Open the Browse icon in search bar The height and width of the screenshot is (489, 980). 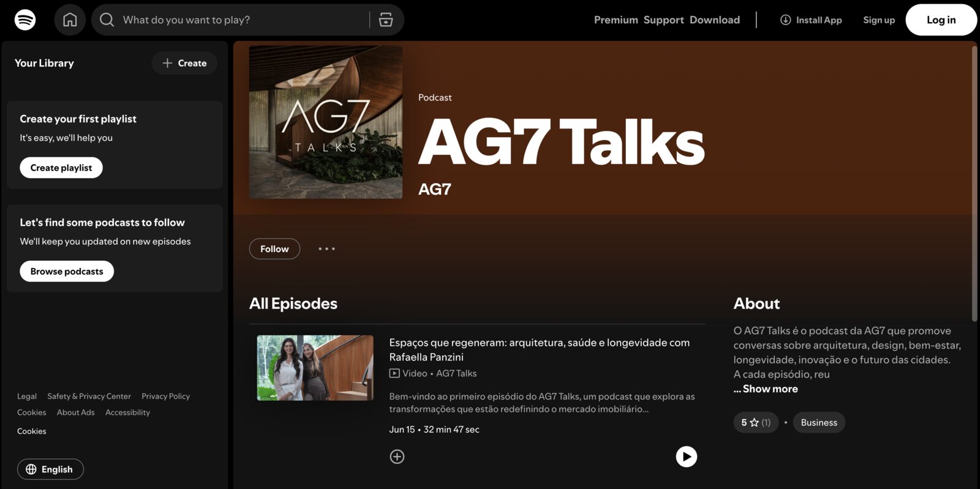click(386, 20)
